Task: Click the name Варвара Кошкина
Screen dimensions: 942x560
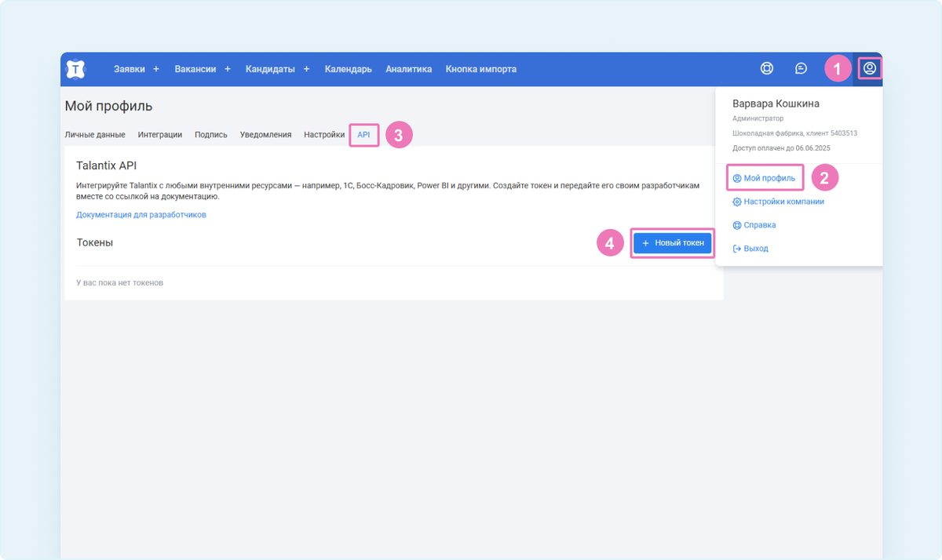Action: click(776, 104)
